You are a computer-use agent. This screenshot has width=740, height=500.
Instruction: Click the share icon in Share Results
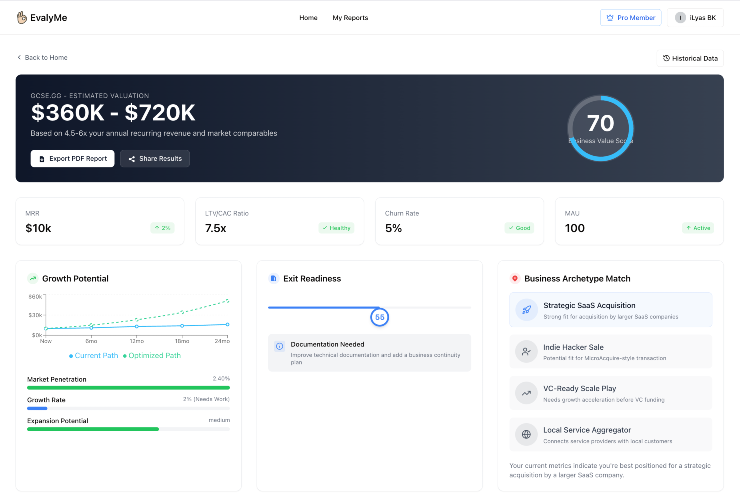132,159
